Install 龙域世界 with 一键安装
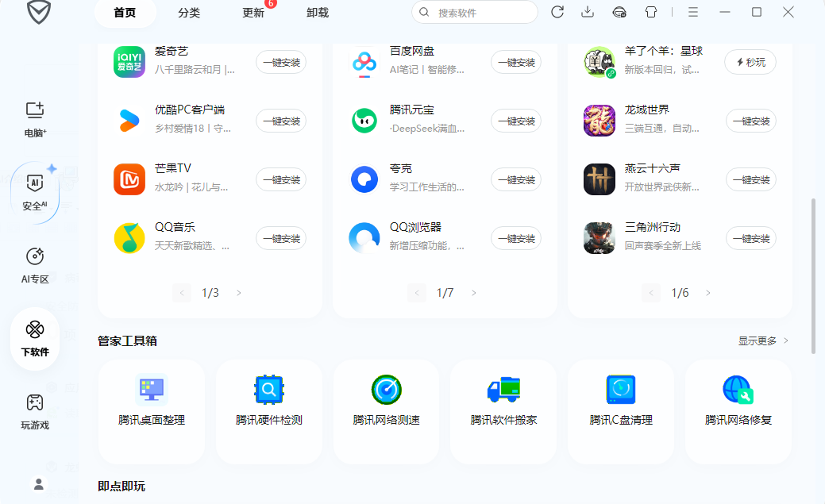The height and width of the screenshot is (504, 825). pyautogui.click(x=751, y=121)
